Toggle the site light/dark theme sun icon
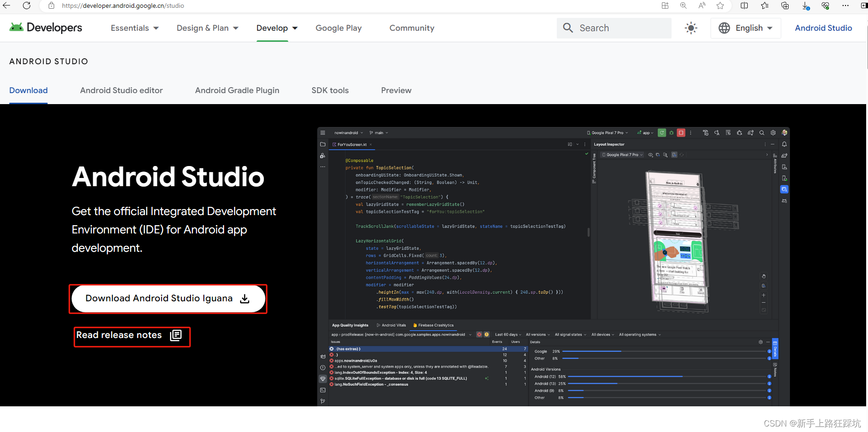The height and width of the screenshot is (432, 868). click(x=691, y=28)
